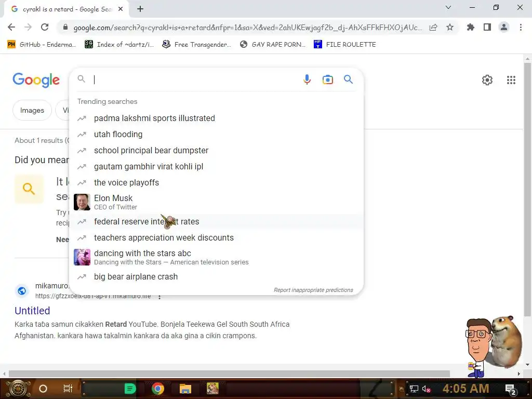Click the vertical page scrollbar
The width and height of the screenshot is (532, 399).
(x=527, y=190)
